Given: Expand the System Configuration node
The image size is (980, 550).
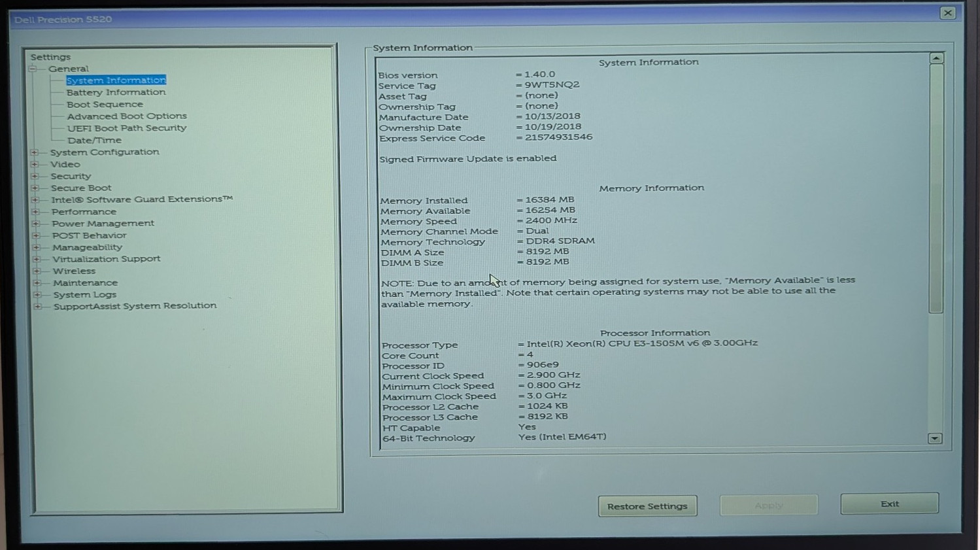Looking at the screenshot, I should (x=34, y=152).
